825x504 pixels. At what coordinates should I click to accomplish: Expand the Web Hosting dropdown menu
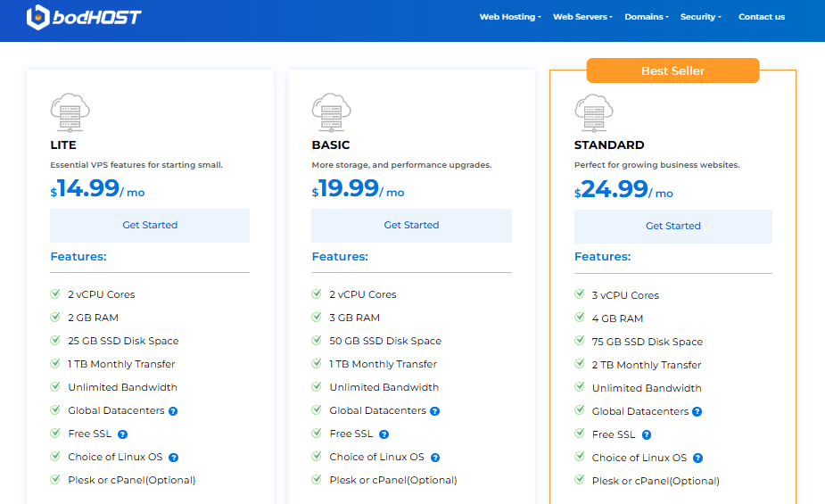point(510,17)
